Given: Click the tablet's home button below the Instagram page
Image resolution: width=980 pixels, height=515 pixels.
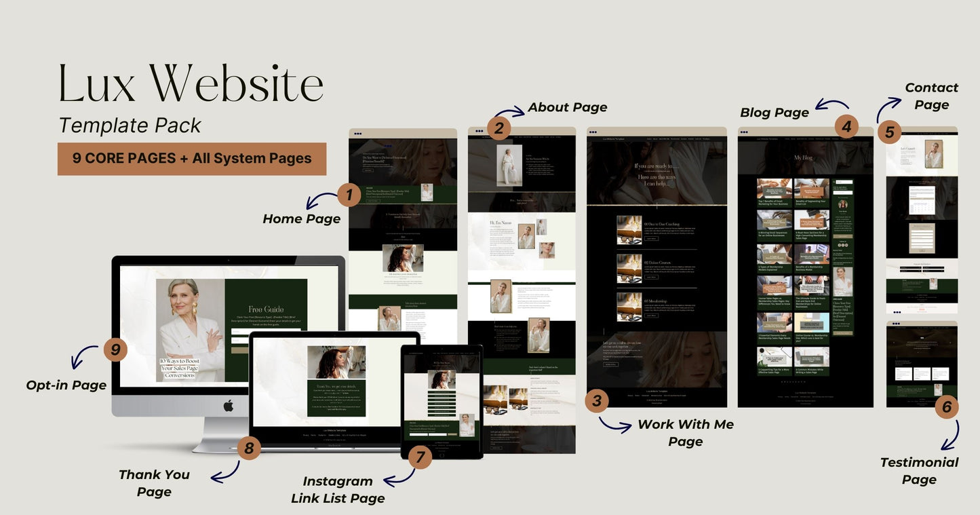Looking at the screenshot, I should (x=442, y=455).
